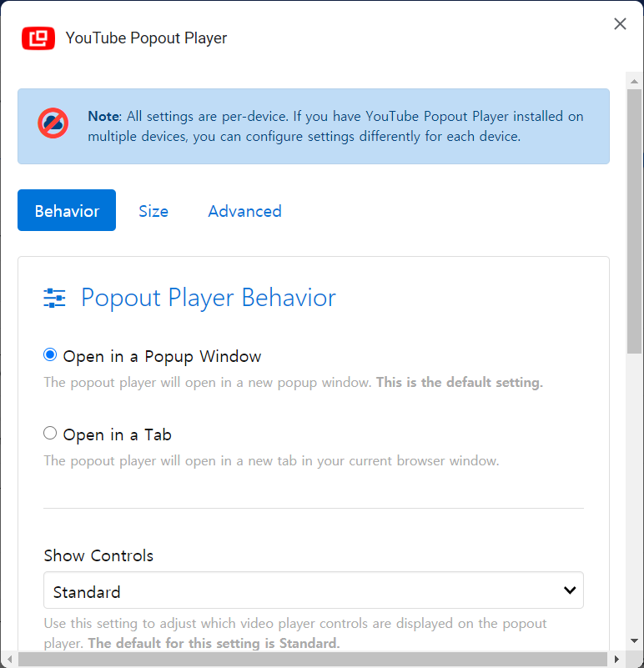Click the horizontal scrollbar thumb
This screenshot has width=644, height=668.
point(313,659)
